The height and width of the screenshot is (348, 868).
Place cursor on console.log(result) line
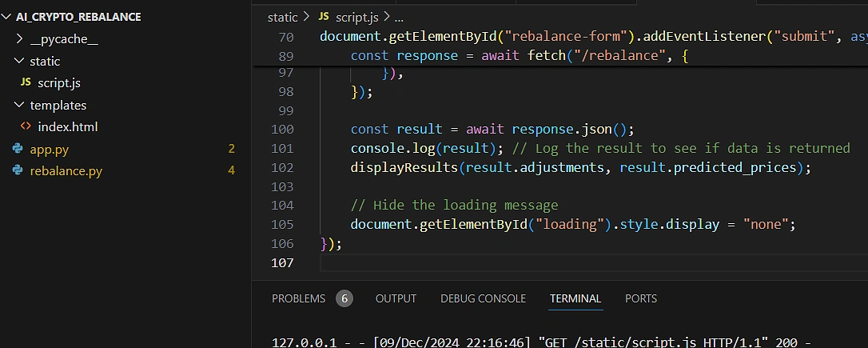click(600, 149)
